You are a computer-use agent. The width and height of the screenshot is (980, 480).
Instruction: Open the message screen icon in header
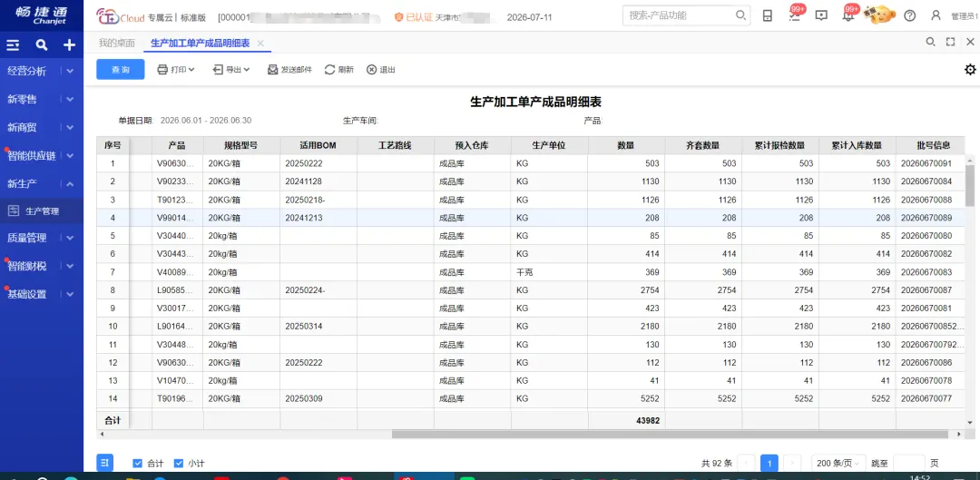822,15
